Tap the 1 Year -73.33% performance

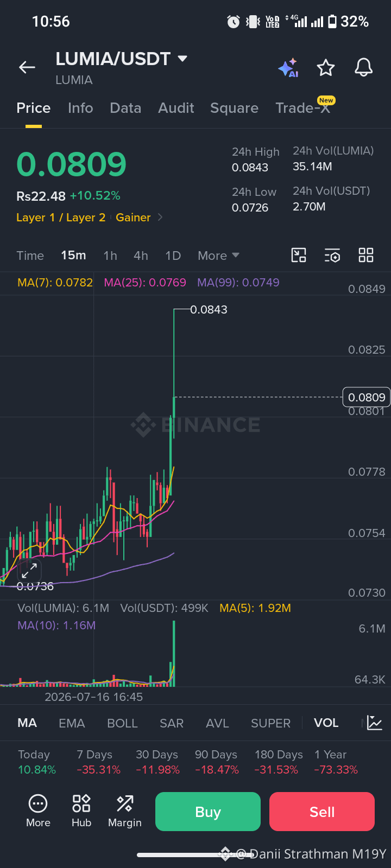pos(336,762)
